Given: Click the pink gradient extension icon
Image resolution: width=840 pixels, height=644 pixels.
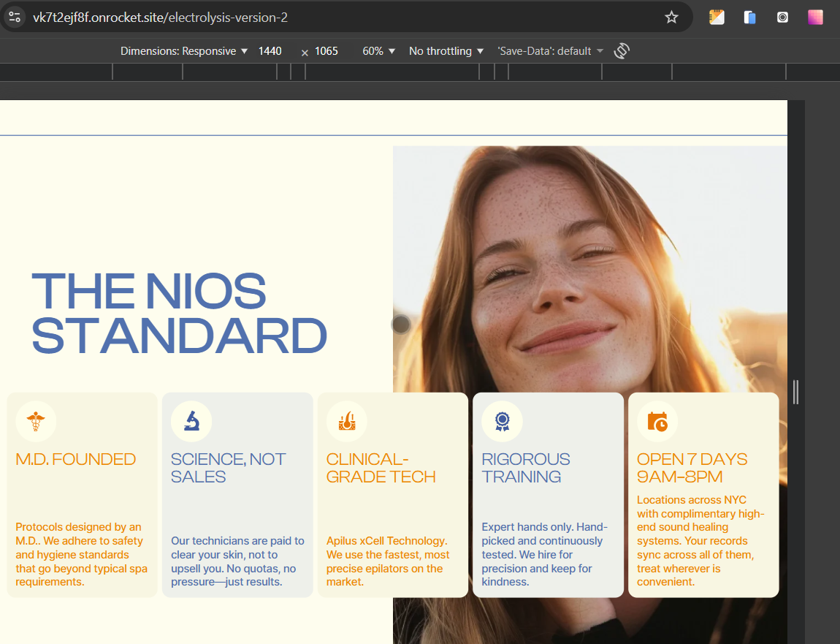Looking at the screenshot, I should (815, 17).
